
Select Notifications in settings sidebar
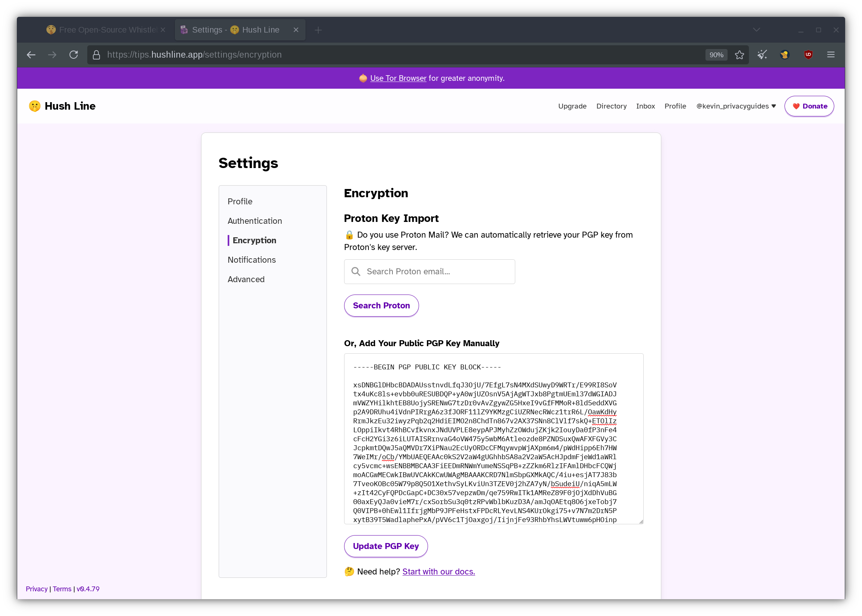(251, 260)
